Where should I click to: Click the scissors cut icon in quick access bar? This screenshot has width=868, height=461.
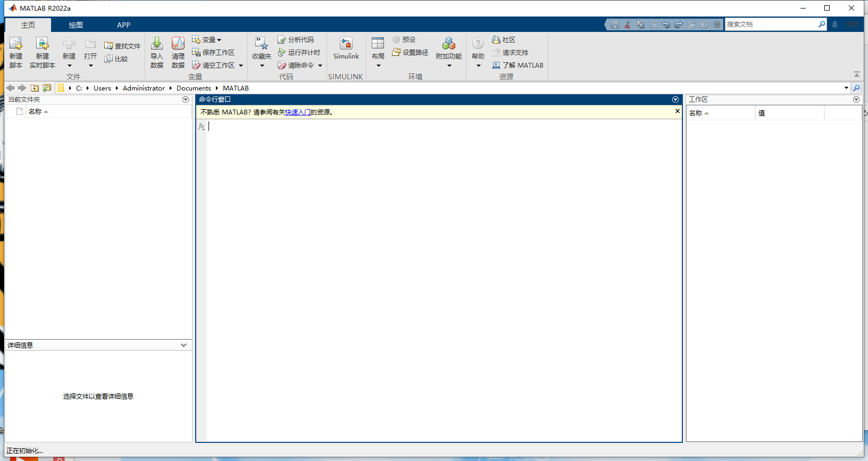(628, 24)
